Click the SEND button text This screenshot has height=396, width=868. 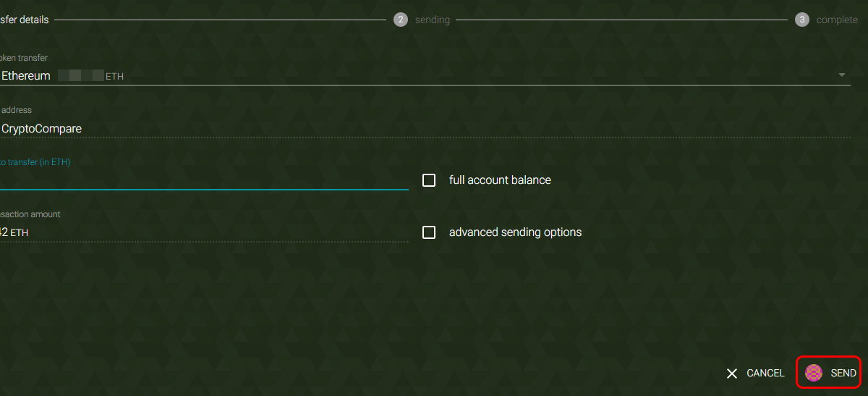click(843, 374)
